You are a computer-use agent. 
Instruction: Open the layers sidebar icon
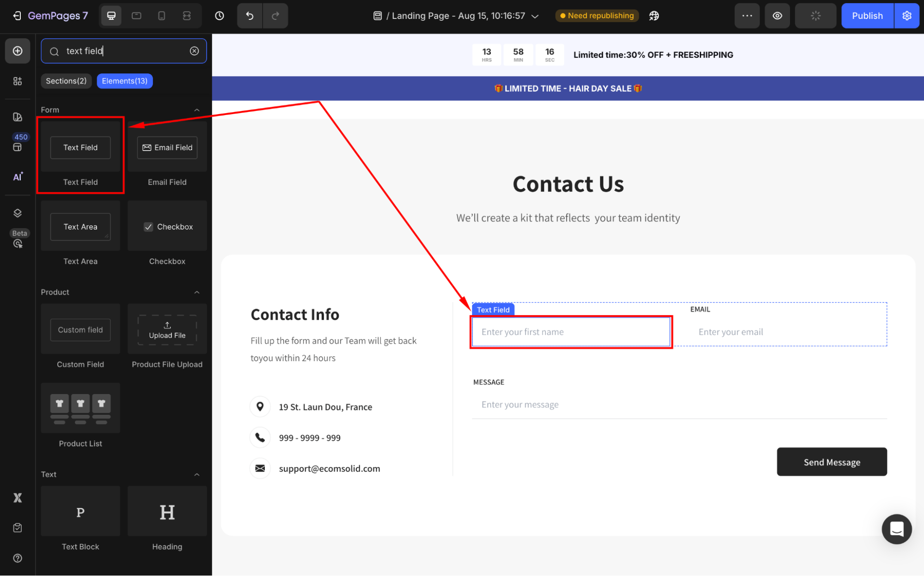tap(18, 213)
